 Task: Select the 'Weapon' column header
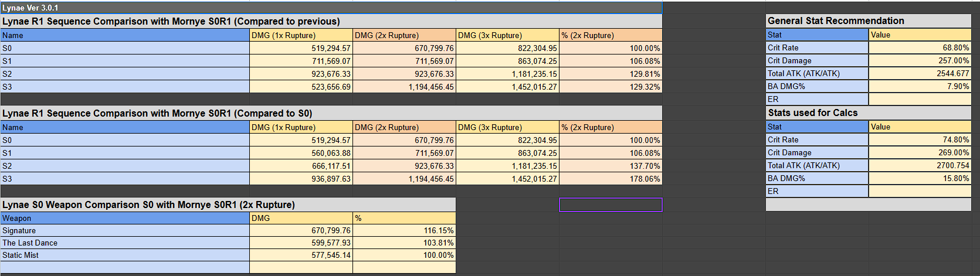click(x=125, y=218)
